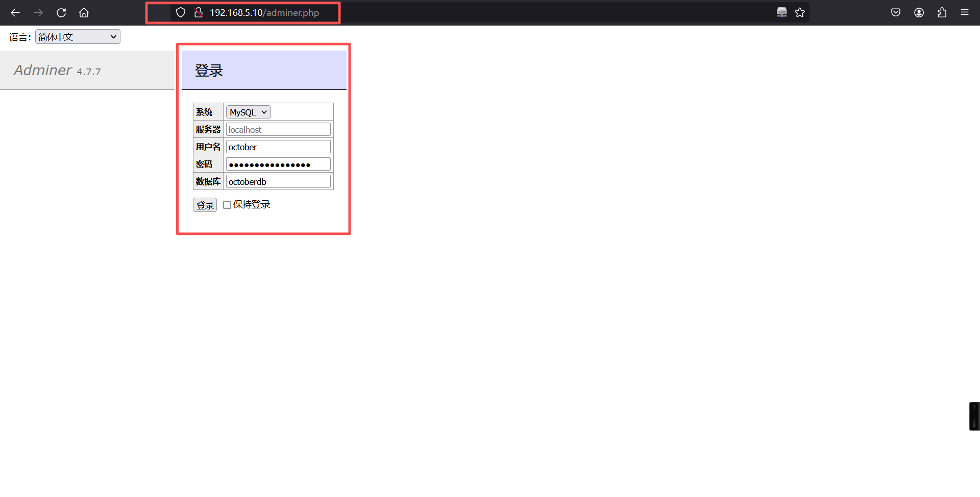
Task: Click the 服务器 row label
Action: [208, 129]
